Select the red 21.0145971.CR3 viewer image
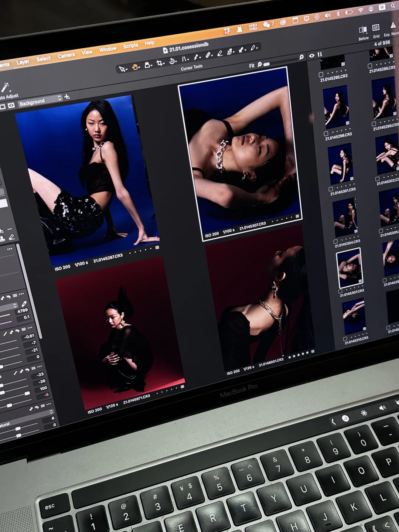 click(x=120, y=333)
